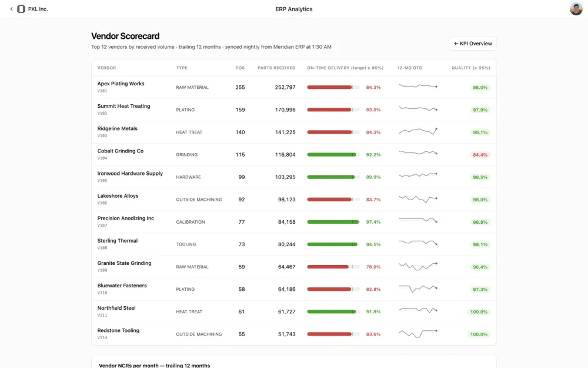Screen dimensions: 588x368
Task: Click the back chevron beside PXL Inc.
Action: pyautogui.click(x=11, y=9)
